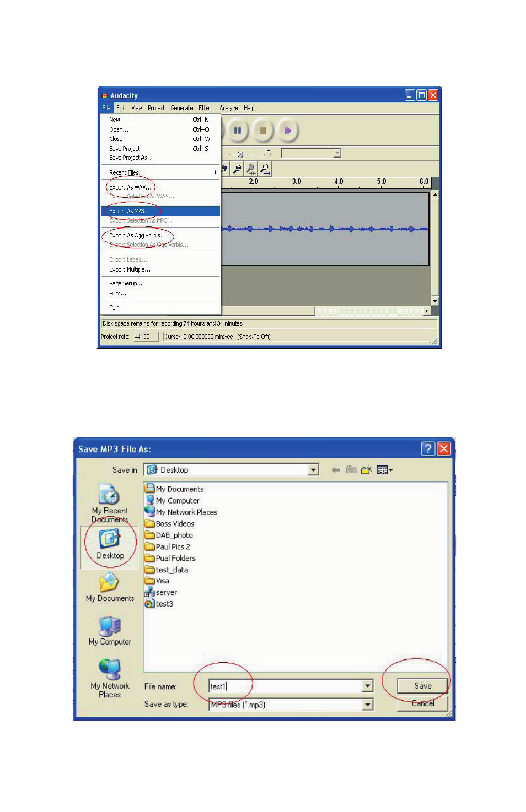Screen dimensions: 526x812
Task: Open the File name dropdown arrow
Action: point(368,686)
